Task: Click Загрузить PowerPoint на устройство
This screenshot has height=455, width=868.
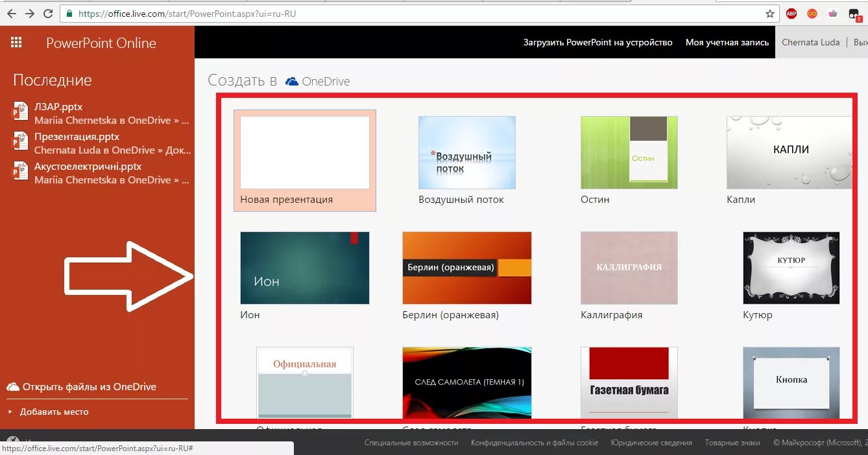Action: click(598, 42)
